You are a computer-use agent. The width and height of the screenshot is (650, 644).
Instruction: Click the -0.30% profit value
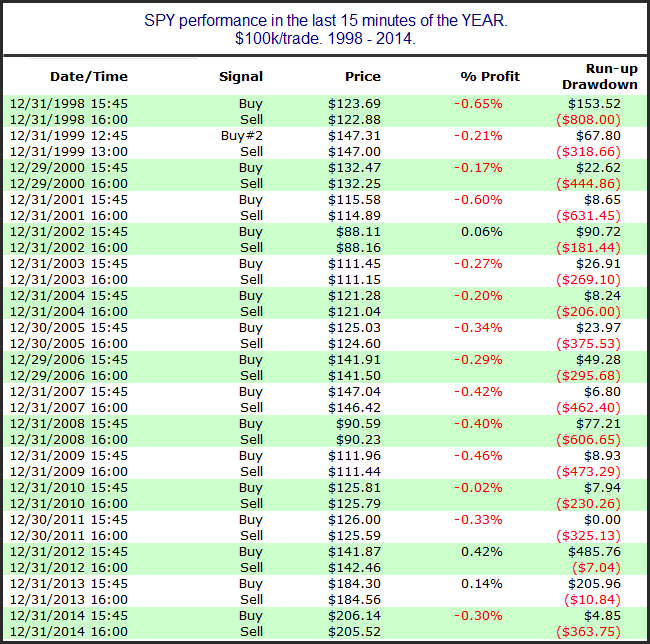pos(478,616)
